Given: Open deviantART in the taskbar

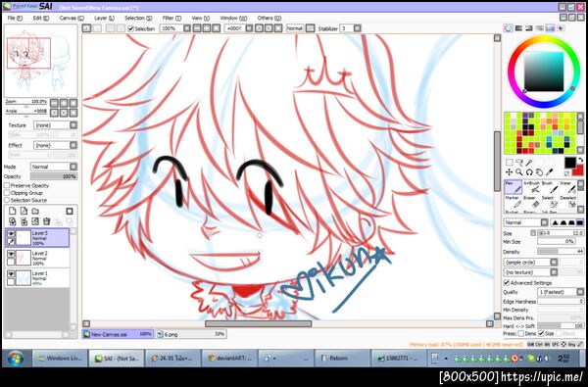Looking at the screenshot, I should [x=229, y=359].
